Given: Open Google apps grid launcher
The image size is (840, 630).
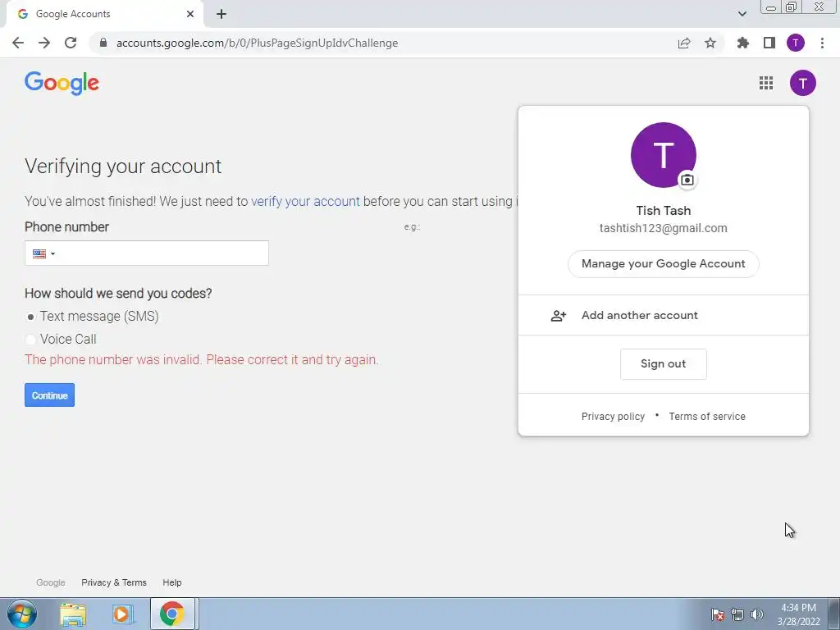Looking at the screenshot, I should pos(766,83).
